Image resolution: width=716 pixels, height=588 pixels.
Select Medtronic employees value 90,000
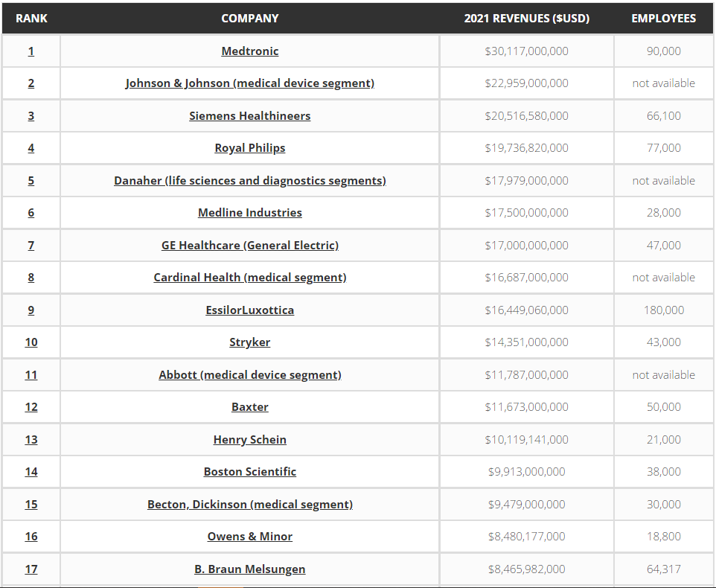tap(663, 51)
